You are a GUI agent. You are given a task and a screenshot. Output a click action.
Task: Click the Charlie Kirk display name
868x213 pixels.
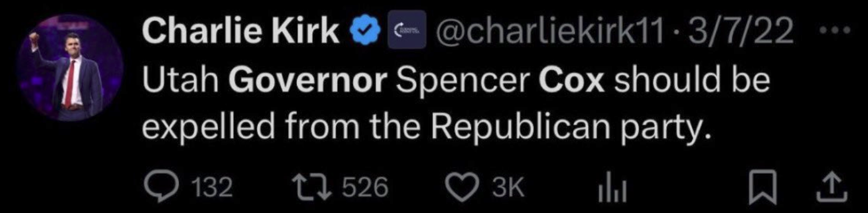(x=242, y=33)
